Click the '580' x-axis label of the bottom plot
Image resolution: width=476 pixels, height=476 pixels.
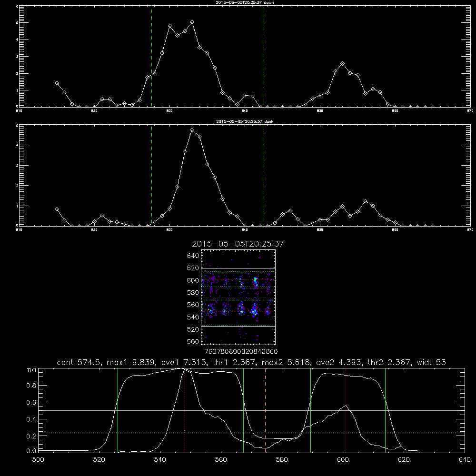pyautogui.click(x=282, y=460)
